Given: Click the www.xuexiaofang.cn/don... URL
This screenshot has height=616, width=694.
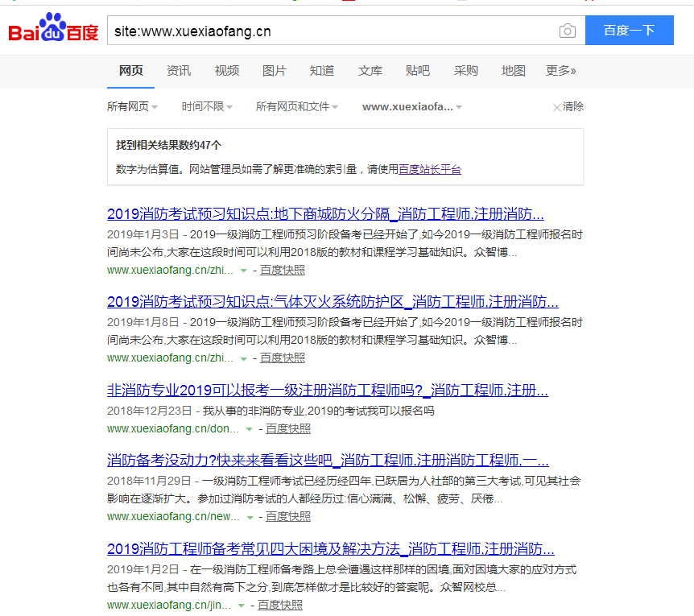Looking at the screenshot, I should point(172,428).
